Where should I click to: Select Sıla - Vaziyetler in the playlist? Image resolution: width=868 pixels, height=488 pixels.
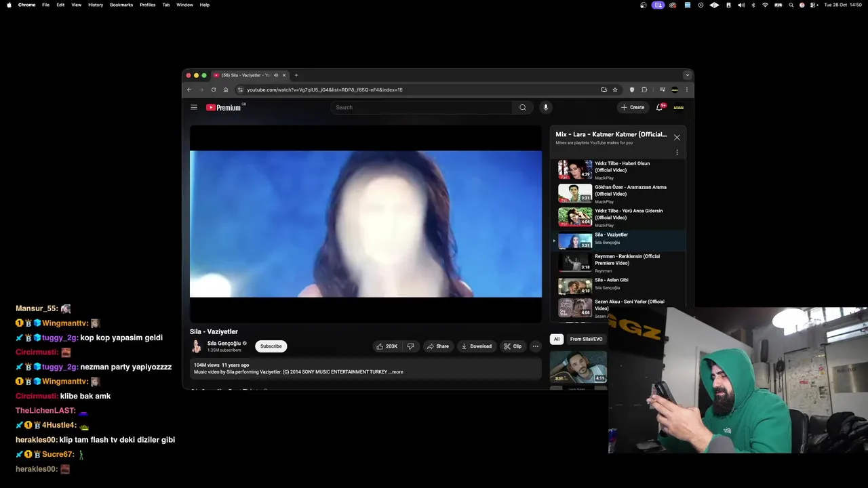[x=618, y=240]
